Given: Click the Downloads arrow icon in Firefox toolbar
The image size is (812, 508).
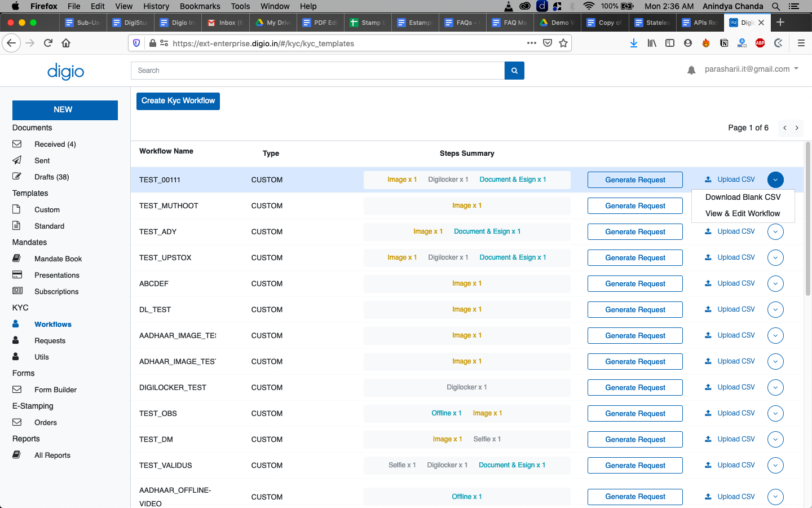Looking at the screenshot, I should (633, 43).
